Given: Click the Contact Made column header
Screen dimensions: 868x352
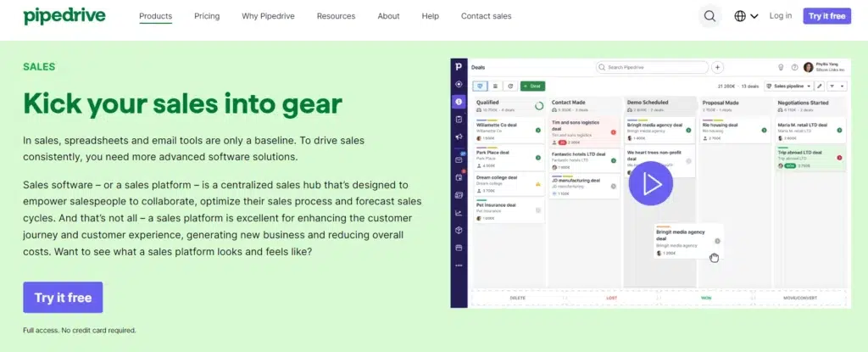Looking at the screenshot, I should (584, 106).
